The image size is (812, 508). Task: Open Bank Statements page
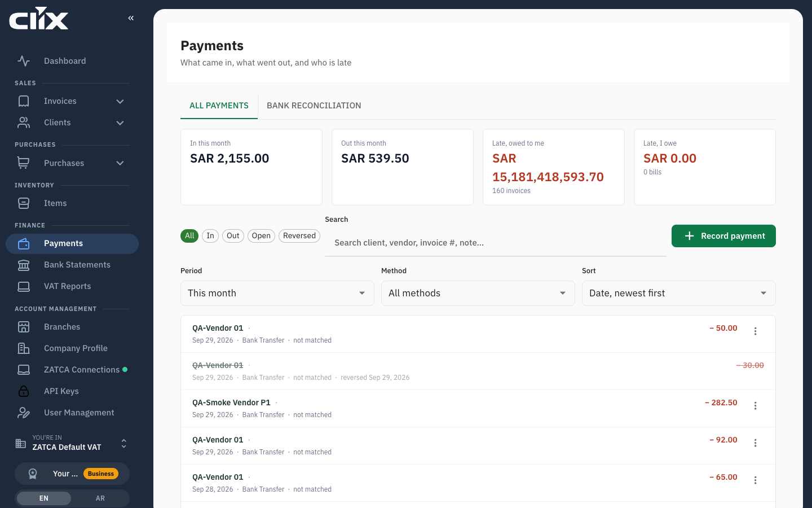pyautogui.click(x=72, y=265)
